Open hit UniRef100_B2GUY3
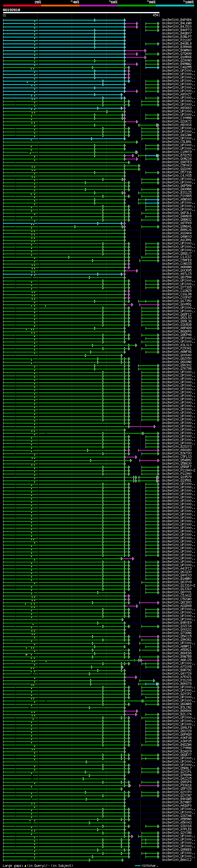The image size is (197, 868). click(177, 446)
